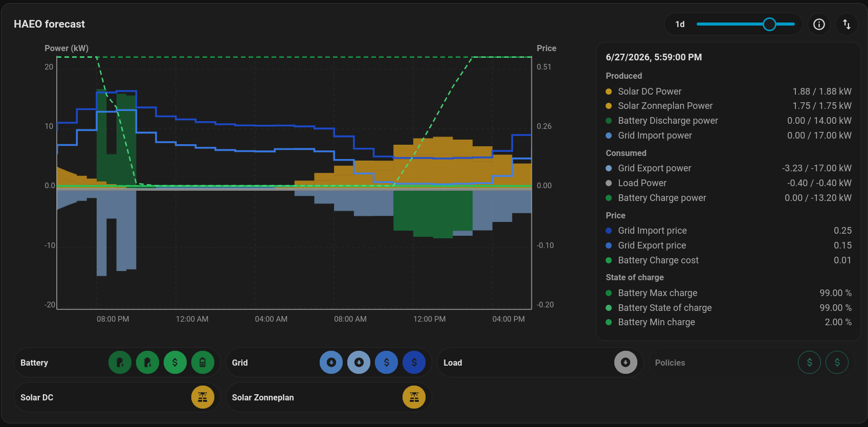Toggle the first blue Grid arrow series icon

pyautogui.click(x=331, y=363)
